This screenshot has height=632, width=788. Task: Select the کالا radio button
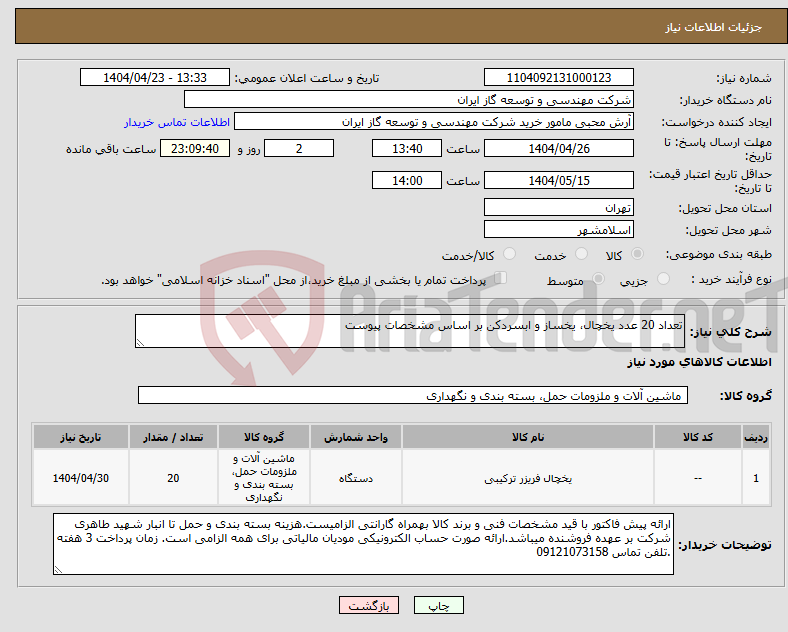pos(637,254)
